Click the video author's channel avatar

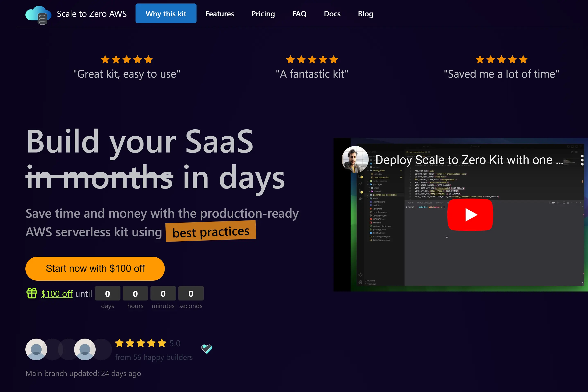355,159
